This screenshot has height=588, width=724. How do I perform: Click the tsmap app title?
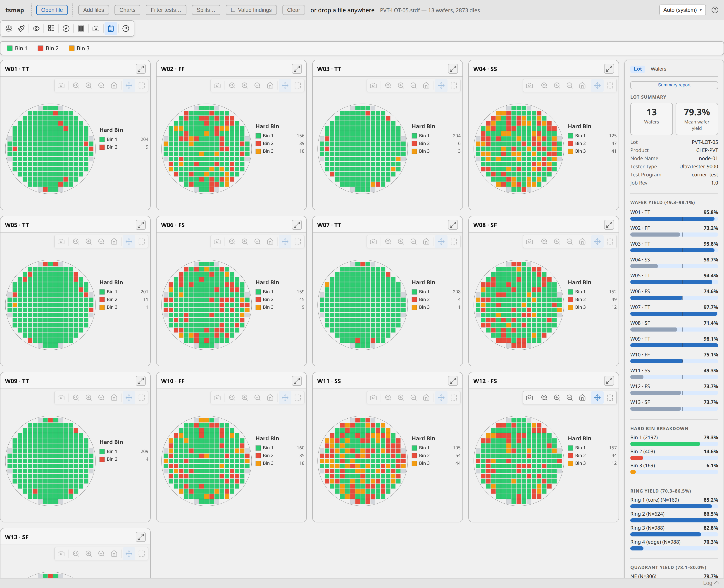coord(14,10)
